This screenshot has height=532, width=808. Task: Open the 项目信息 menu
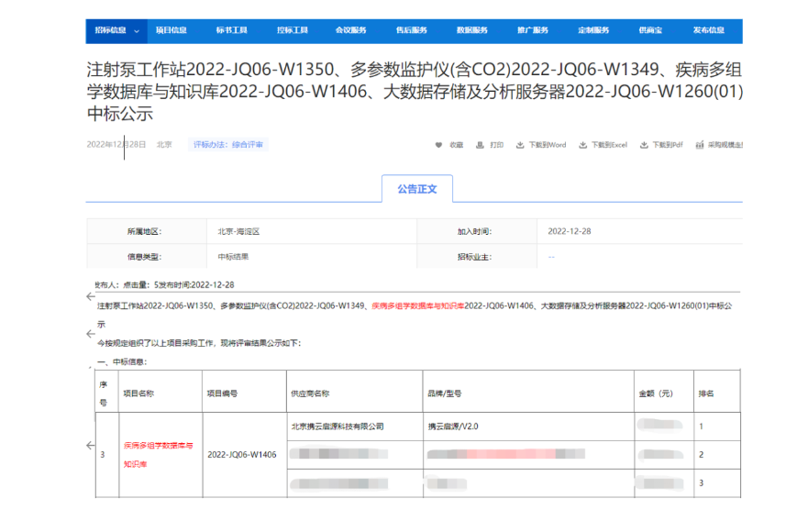tap(171, 30)
